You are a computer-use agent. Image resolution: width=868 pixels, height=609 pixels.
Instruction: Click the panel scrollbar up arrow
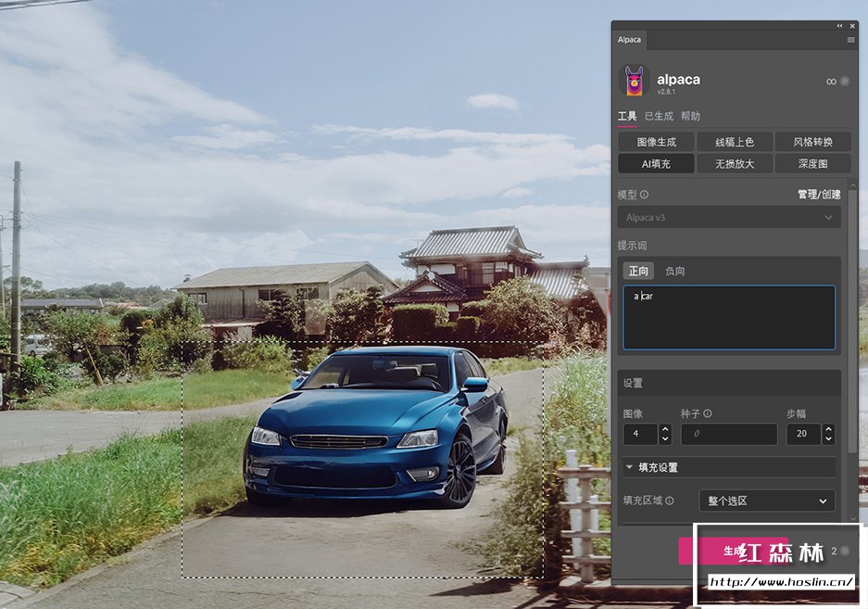pyautogui.click(x=852, y=184)
